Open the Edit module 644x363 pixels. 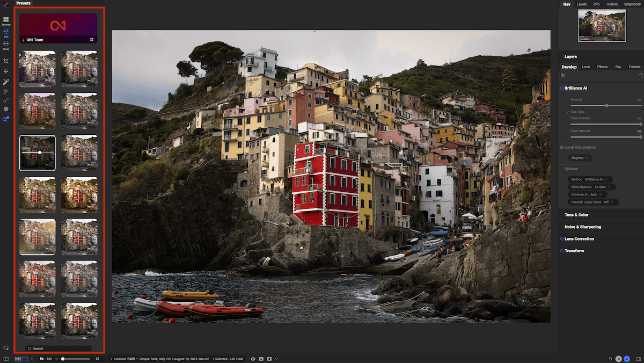pyautogui.click(x=6, y=32)
